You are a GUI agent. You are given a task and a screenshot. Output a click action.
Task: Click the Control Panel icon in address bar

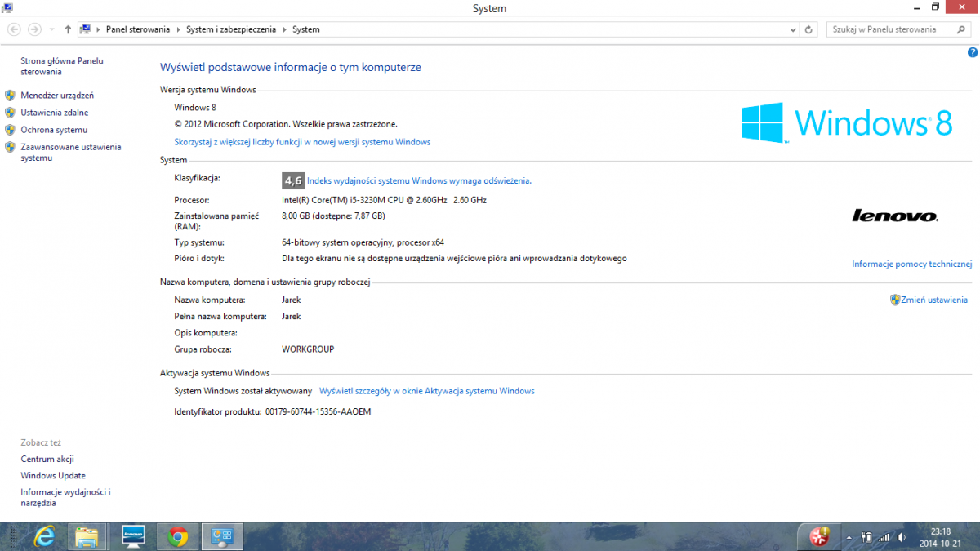click(85, 29)
